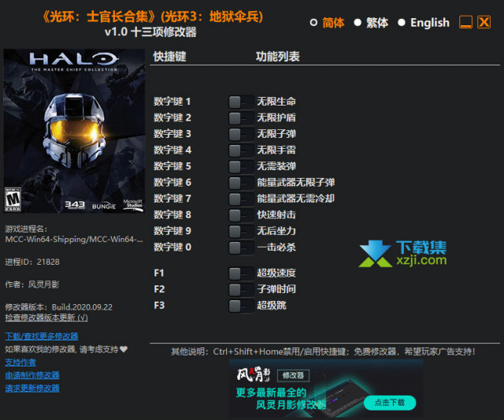Click the 功能列表 column header
This screenshot has height=420, width=504.
coord(278,57)
